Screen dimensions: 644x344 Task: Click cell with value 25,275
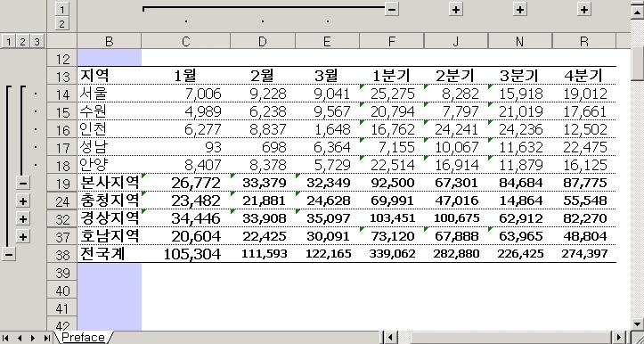coord(391,94)
